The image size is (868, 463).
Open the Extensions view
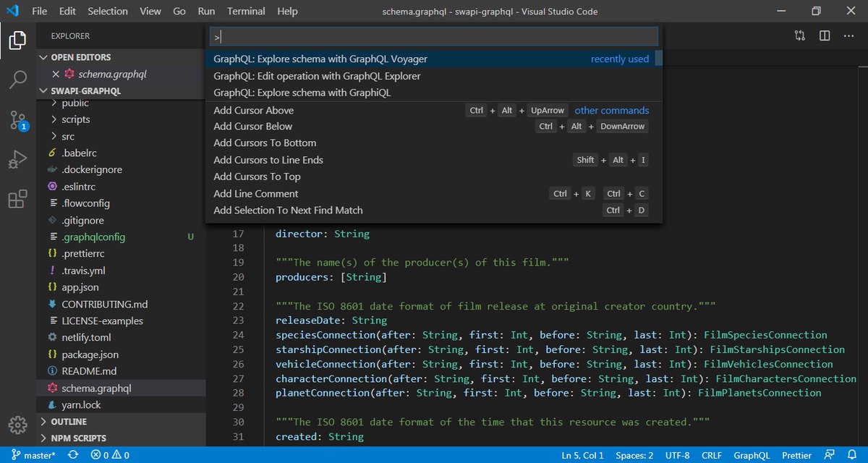point(17,199)
